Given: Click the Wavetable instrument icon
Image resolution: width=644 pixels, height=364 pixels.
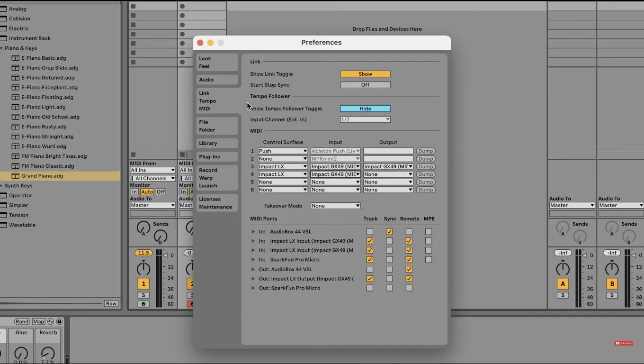Looking at the screenshot, I should point(4,225).
